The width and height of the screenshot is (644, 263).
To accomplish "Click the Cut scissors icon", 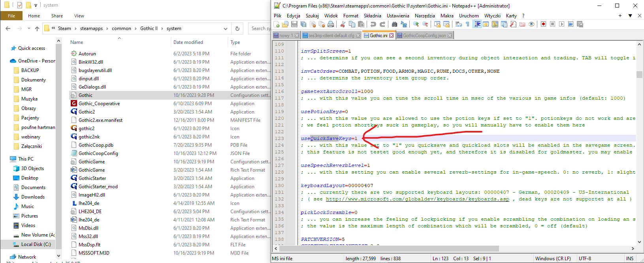I will pyautogui.click(x=343, y=24).
